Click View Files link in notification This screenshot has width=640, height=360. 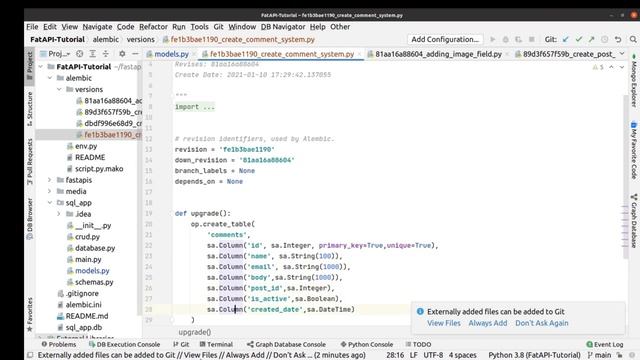444,323
